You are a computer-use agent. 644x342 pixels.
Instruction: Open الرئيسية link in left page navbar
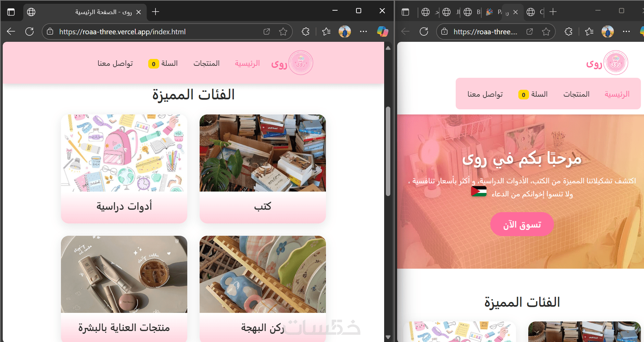247,63
